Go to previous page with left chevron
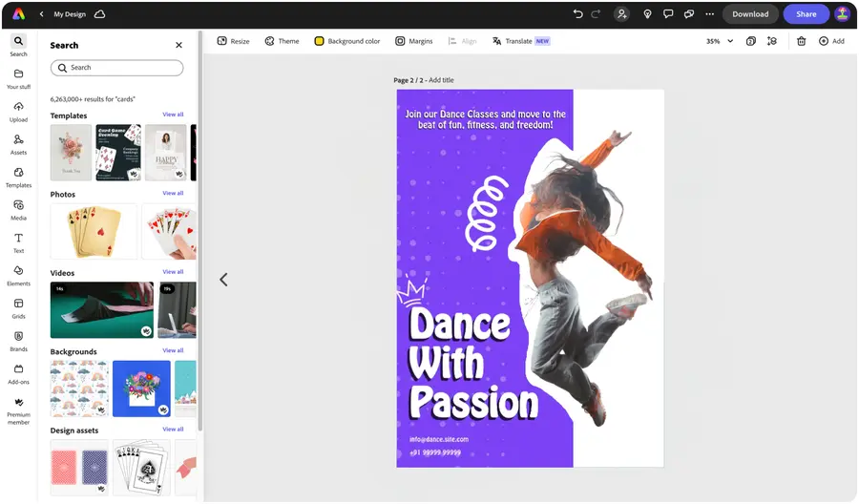The width and height of the screenshot is (859, 504). coord(223,280)
